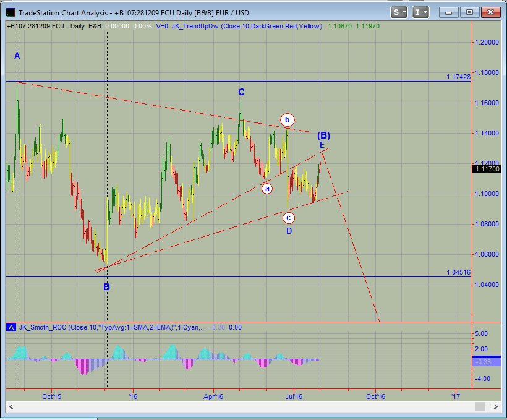Click the 1.04000 price axis label
The height and width of the screenshot is (420, 507).
[x=487, y=285]
